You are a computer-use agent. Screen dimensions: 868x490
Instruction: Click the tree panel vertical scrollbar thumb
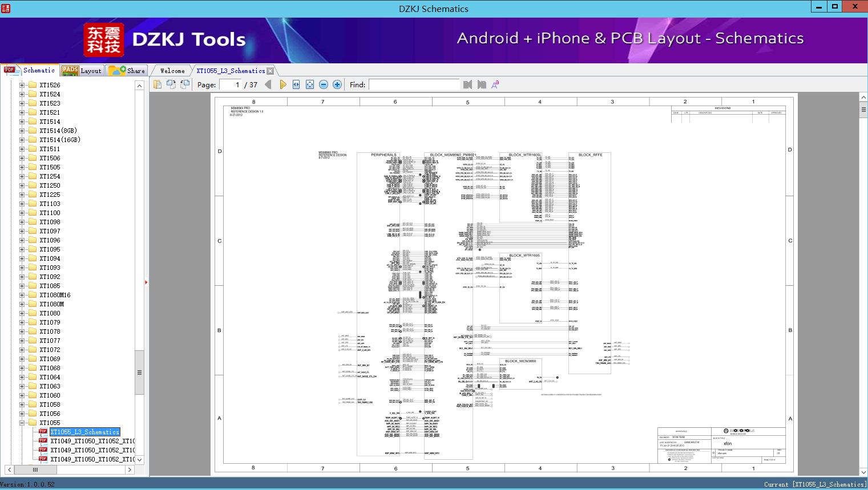tap(139, 372)
